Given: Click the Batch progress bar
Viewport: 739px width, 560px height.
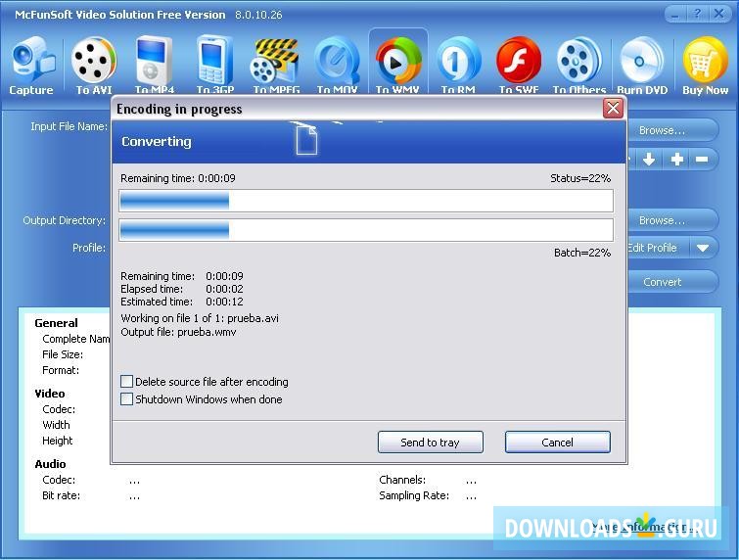Looking at the screenshot, I should click(x=366, y=230).
